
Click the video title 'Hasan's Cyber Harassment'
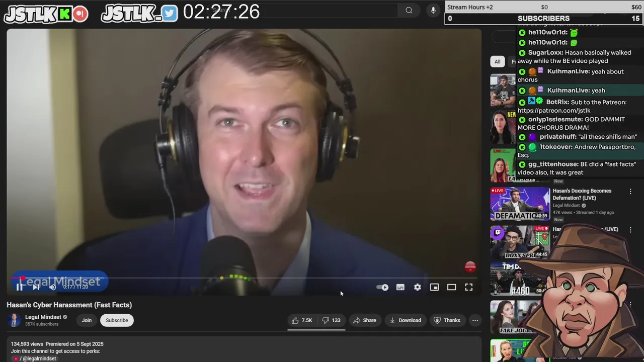click(69, 305)
